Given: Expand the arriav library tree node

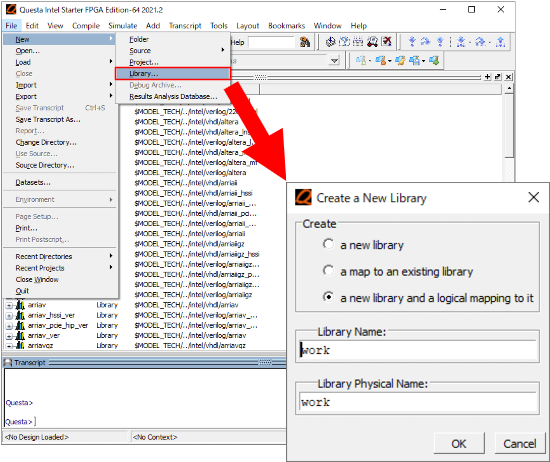Looking at the screenshot, I should click(9, 305).
